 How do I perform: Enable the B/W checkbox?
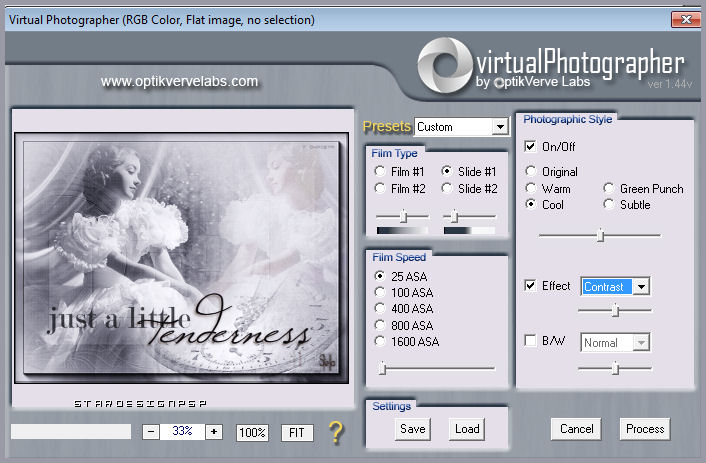[x=530, y=342]
